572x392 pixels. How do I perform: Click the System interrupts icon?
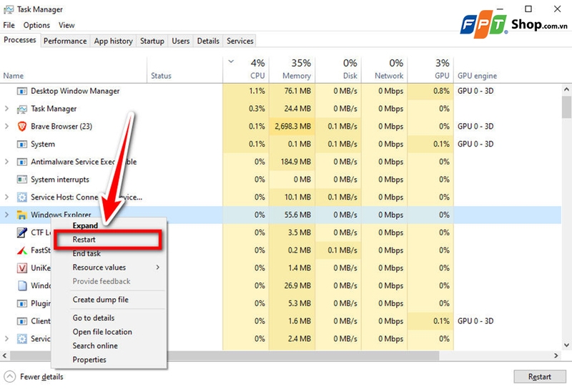pyautogui.click(x=22, y=180)
